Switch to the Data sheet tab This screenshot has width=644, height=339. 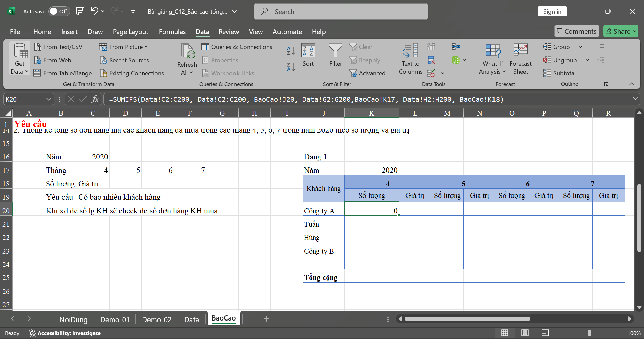tap(191, 319)
